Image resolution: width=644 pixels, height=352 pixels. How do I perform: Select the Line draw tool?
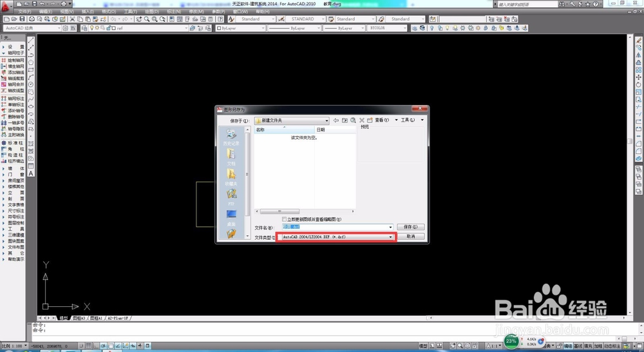pos(31,41)
